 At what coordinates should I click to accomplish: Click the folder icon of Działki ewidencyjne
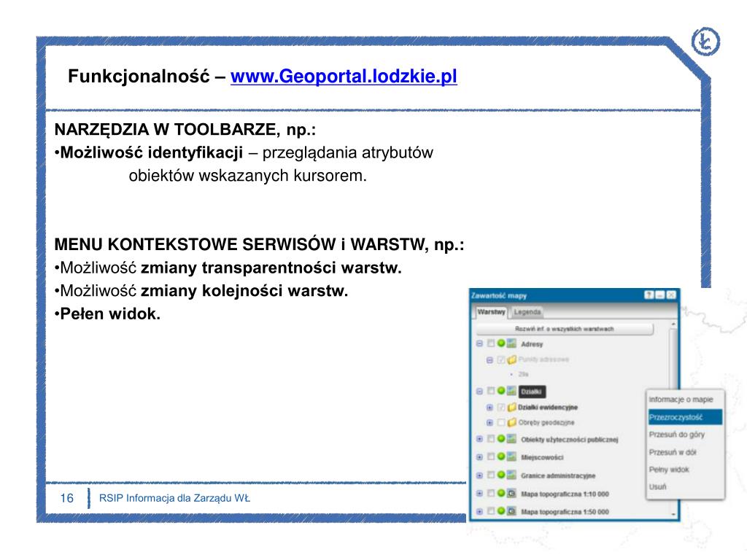(511, 408)
